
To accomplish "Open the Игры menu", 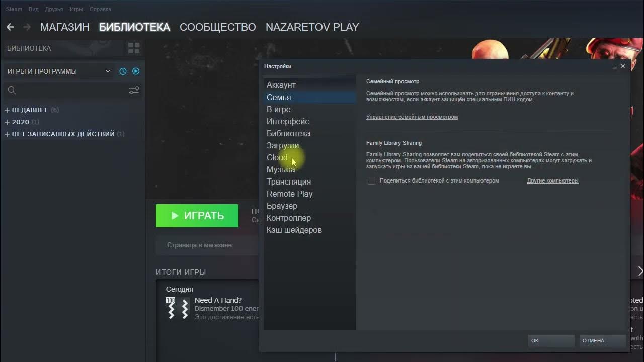I will [76, 9].
